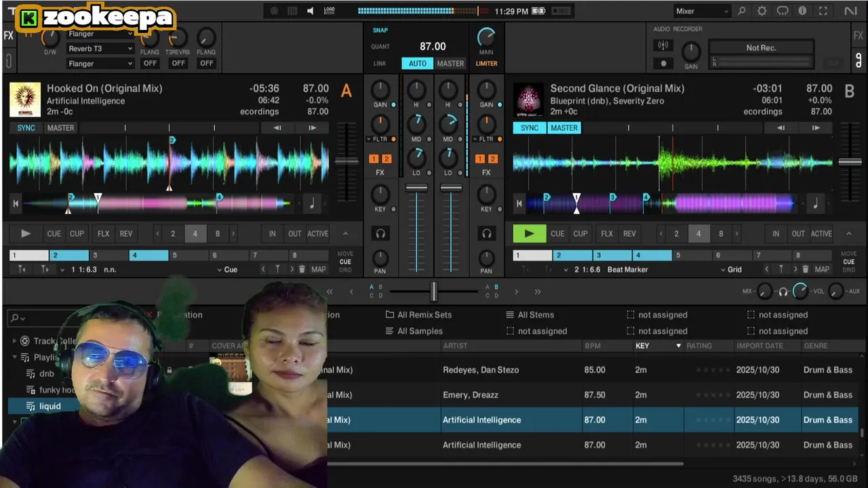Viewport: 868px width, 488px height.
Task: Click crossfader fast-right double arrow
Action: (537, 291)
